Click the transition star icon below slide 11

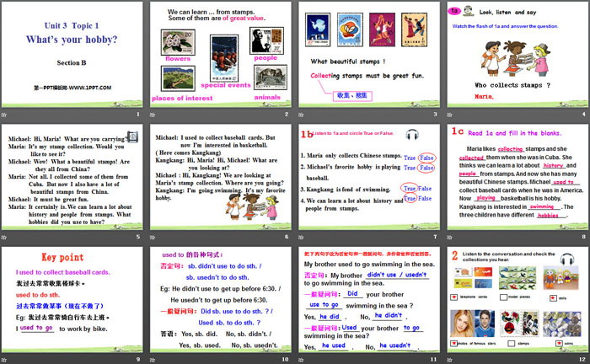click(x=303, y=357)
